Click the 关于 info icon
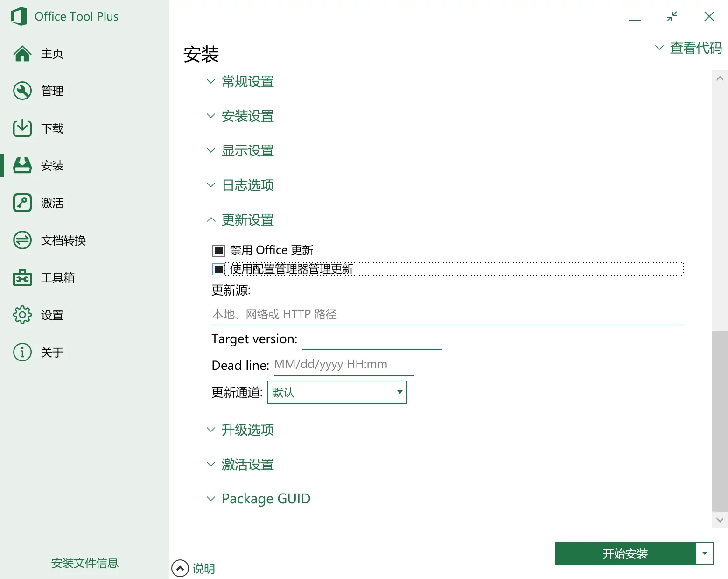 pos(22,353)
